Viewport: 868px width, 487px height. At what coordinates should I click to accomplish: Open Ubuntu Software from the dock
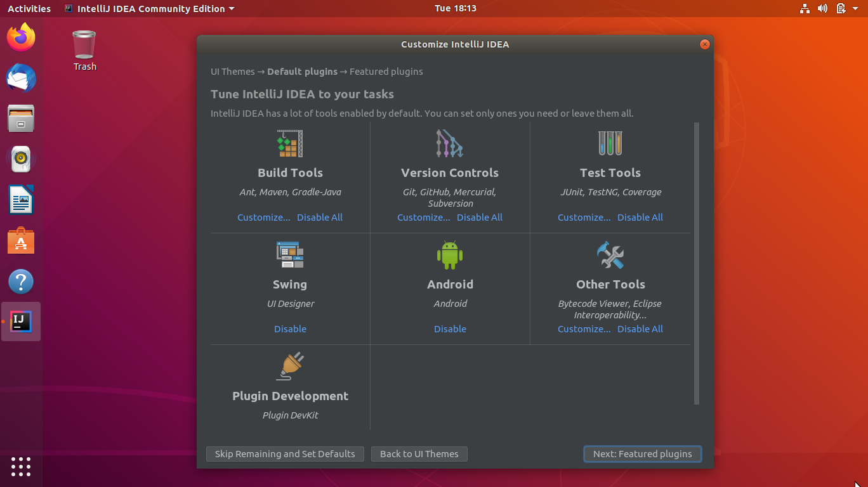click(21, 241)
